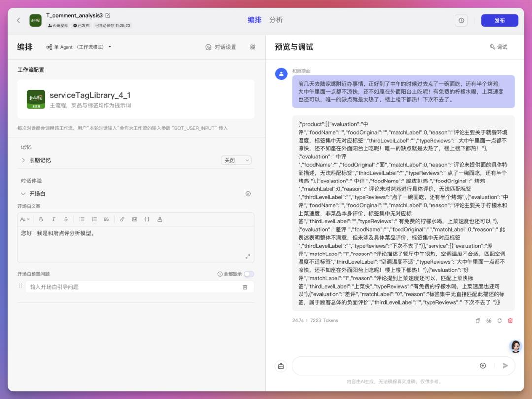Click the 工作流配置 heading

click(x=31, y=70)
